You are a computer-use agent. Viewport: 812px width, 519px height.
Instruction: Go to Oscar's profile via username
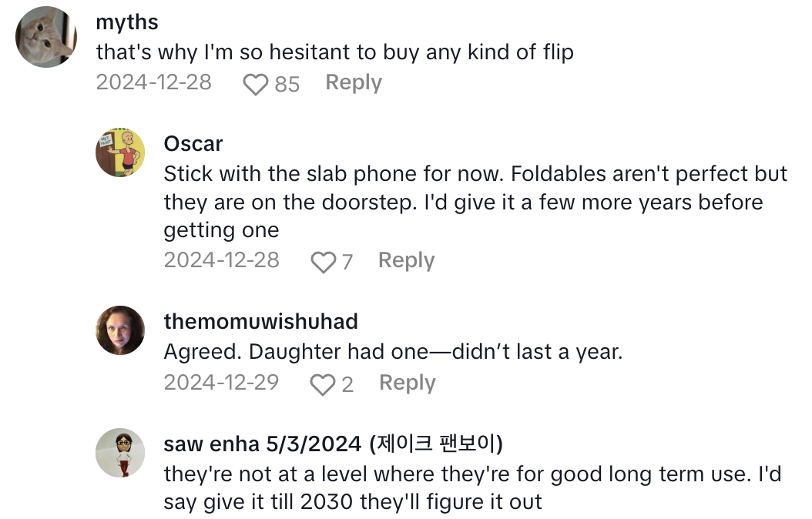click(193, 144)
